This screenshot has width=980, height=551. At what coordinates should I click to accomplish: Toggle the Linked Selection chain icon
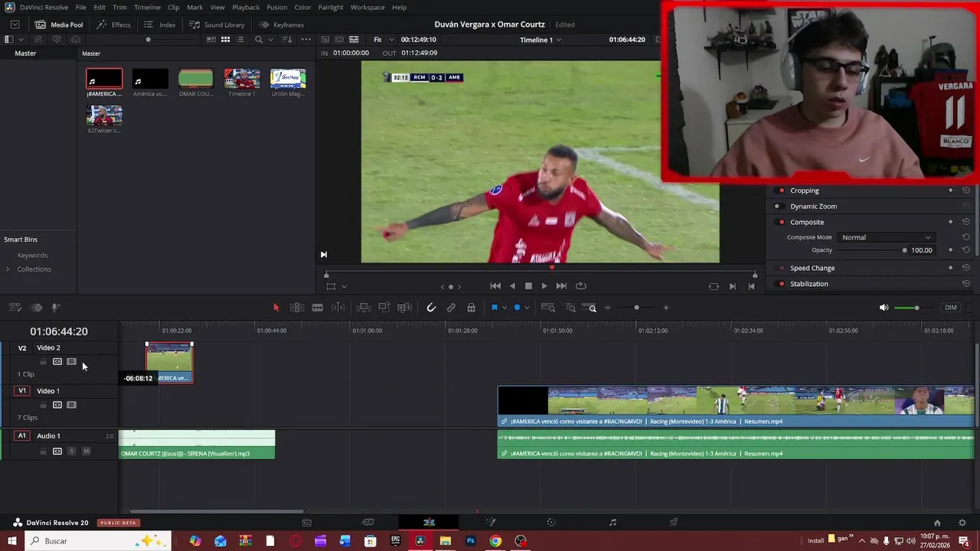pos(451,308)
